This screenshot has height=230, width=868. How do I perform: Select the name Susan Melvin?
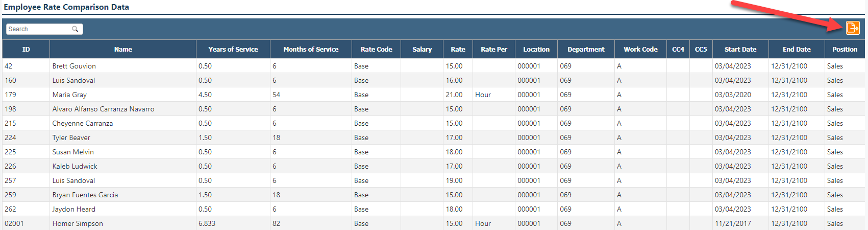point(73,152)
